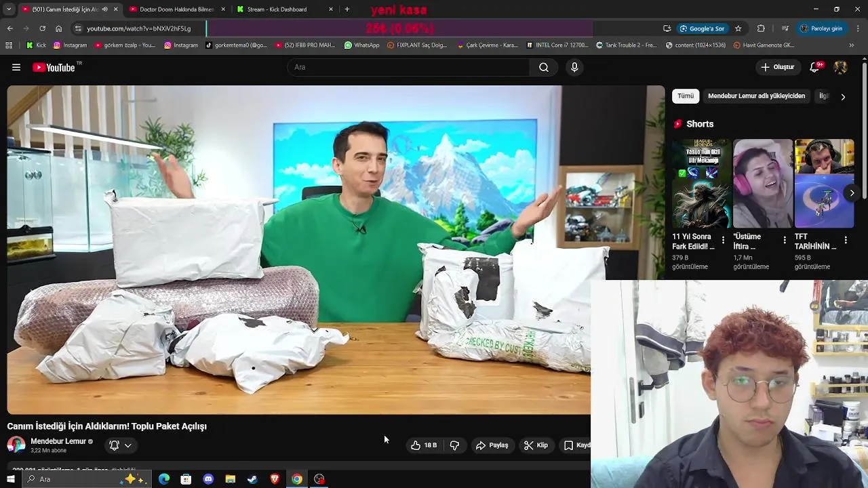The height and width of the screenshot is (488, 868).
Task: Open Brave browser from the taskbar
Action: tap(275, 479)
